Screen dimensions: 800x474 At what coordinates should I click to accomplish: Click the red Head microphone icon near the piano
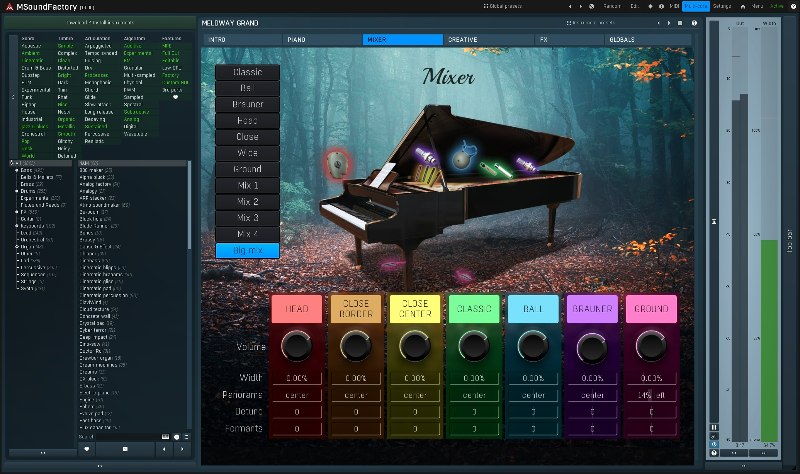click(x=336, y=162)
